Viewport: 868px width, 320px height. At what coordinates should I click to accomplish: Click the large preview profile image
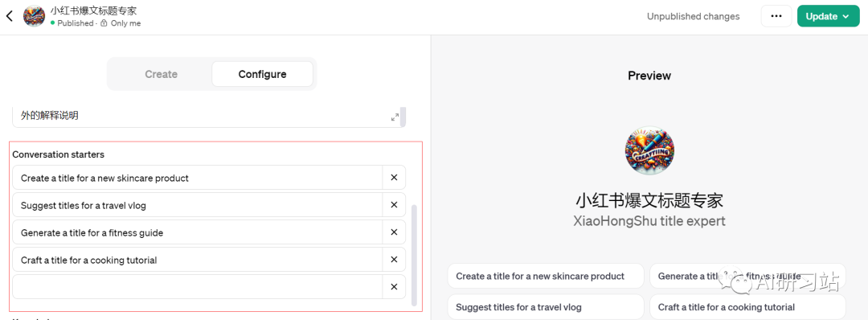tap(649, 150)
